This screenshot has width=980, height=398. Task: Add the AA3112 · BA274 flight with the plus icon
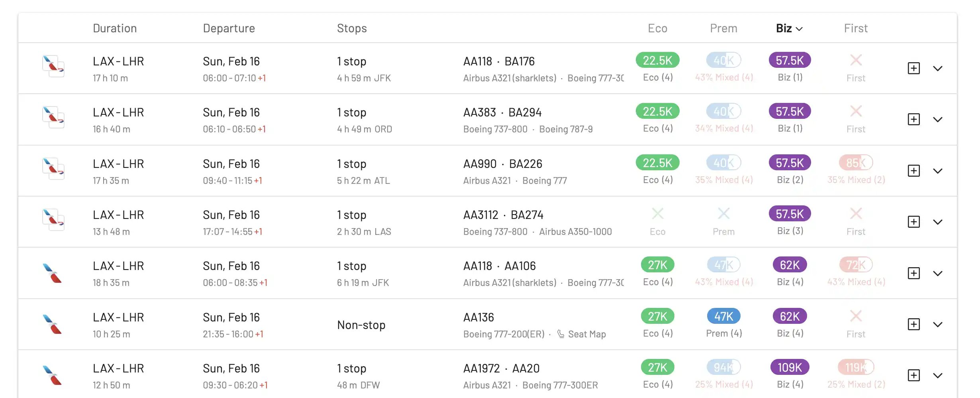point(913,222)
